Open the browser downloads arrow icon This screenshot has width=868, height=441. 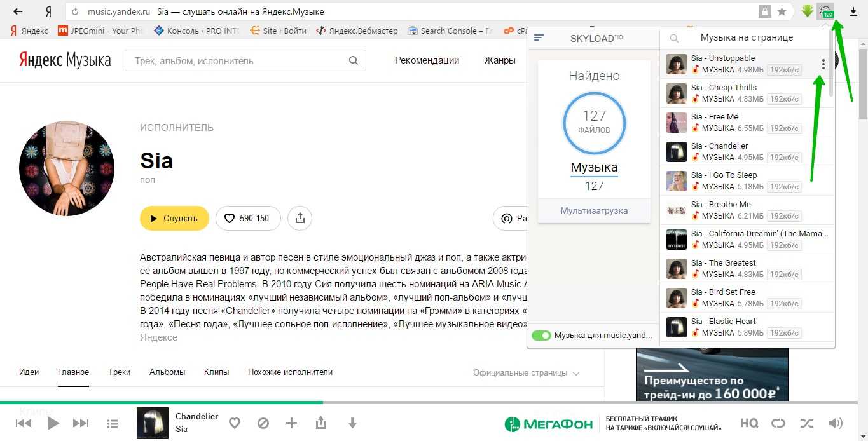853,11
